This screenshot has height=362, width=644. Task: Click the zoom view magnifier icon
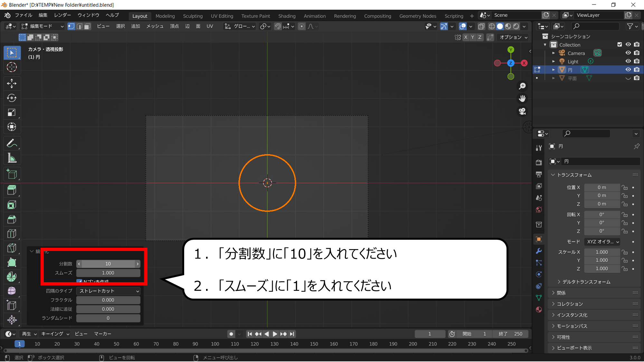522,86
